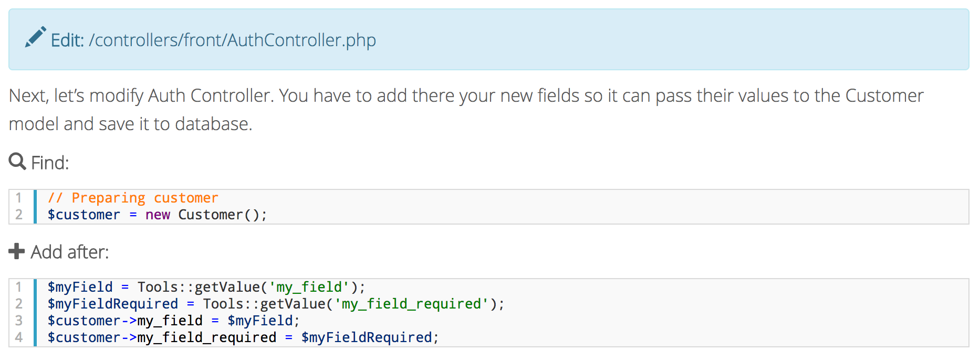This screenshot has width=980, height=361.
Task: Click line number 2 in the Find snippet
Action: coord(19,215)
